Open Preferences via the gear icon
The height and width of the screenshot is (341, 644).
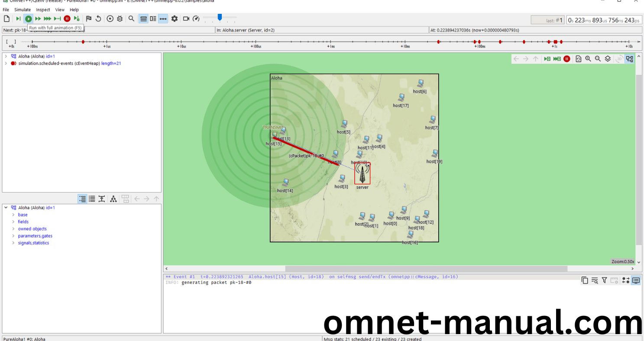175,19
